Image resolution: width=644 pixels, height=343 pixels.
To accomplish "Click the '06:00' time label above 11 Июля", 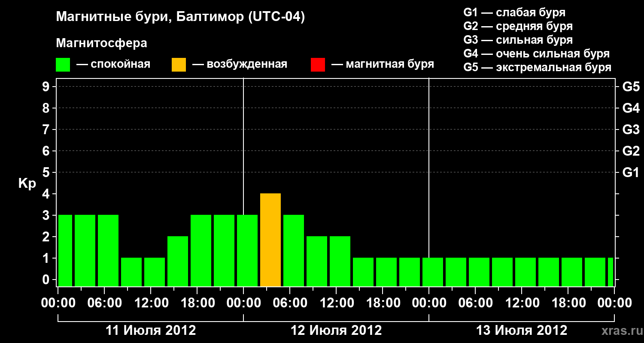I will click(105, 303).
